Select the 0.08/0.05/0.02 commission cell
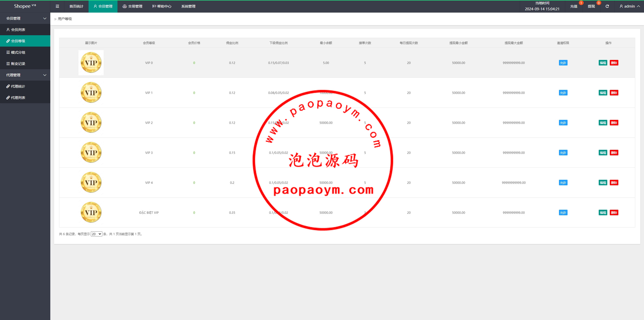This screenshot has height=320, width=644. [x=278, y=93]
